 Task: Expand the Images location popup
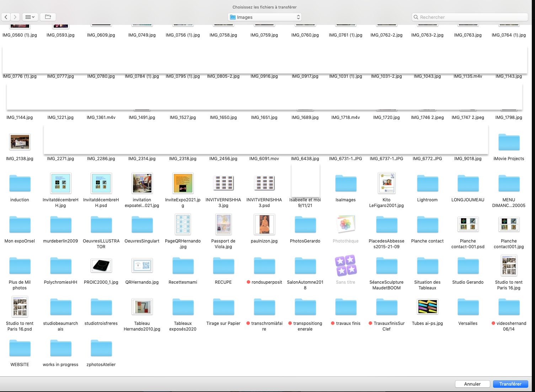(265, 17)
